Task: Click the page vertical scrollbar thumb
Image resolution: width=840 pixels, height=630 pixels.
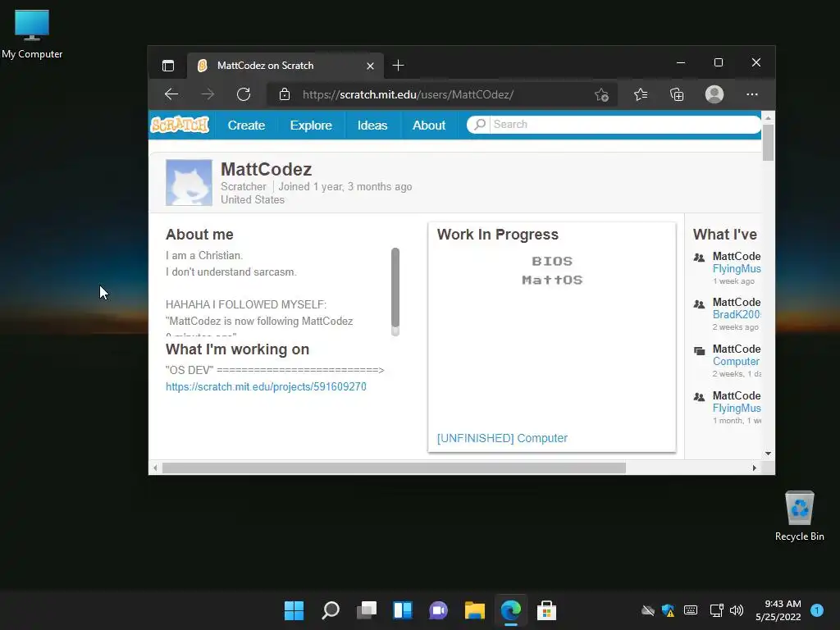Action: pyautogui.click(x=768, y=143)
